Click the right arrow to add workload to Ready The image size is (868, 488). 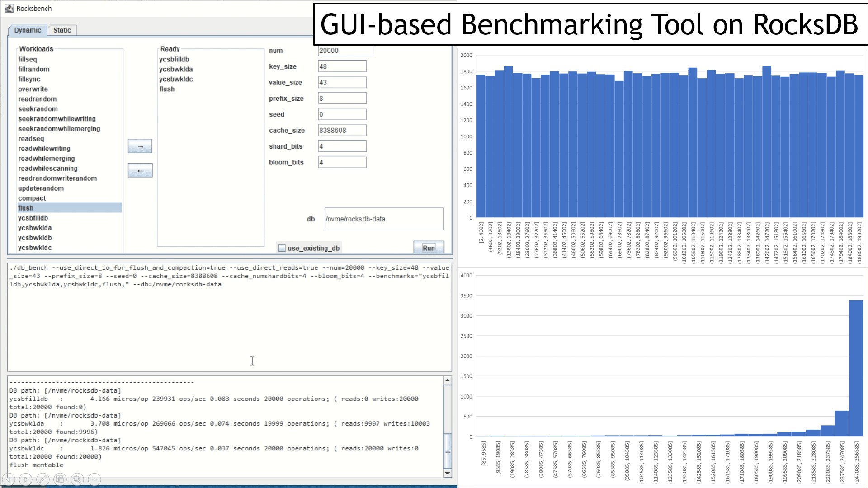tap(140, 145)
